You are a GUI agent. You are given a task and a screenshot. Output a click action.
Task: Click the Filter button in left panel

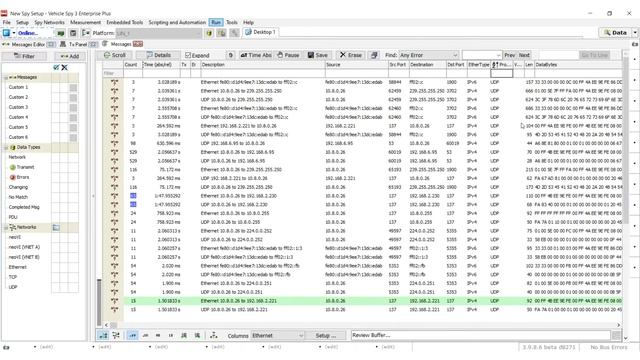pyautogui.click(x=24, y=56)
